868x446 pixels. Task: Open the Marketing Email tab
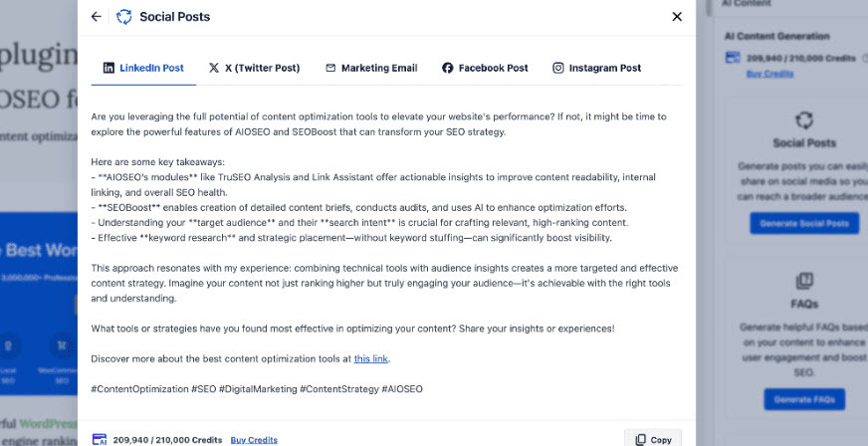click(371, 68)
